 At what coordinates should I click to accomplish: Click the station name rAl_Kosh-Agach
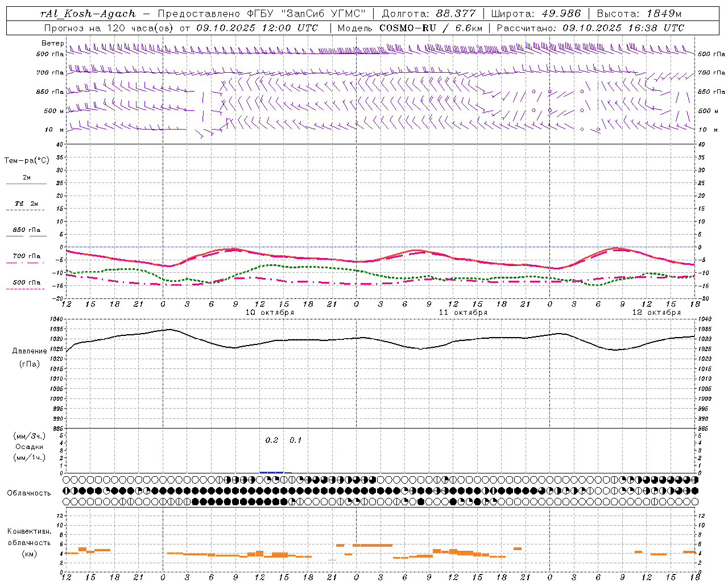(89, 14)
